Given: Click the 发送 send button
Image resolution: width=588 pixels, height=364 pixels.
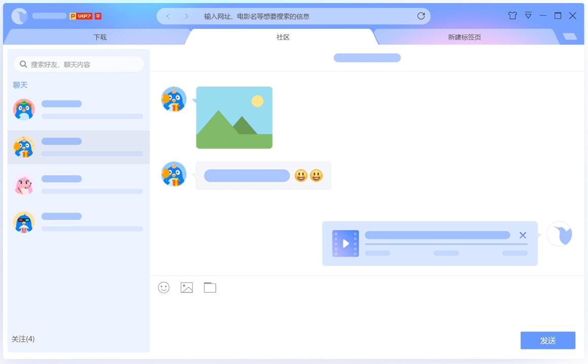Looking at the screenshot, I should (548, 340).
